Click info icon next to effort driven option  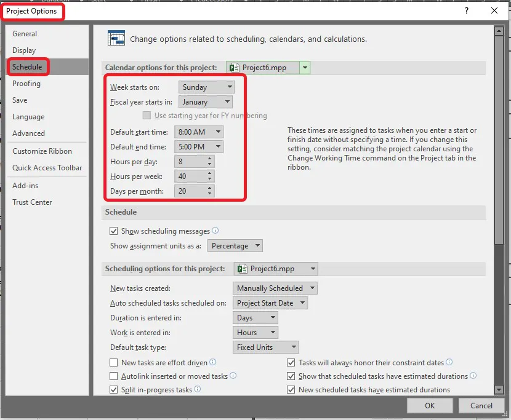point(213,363)
